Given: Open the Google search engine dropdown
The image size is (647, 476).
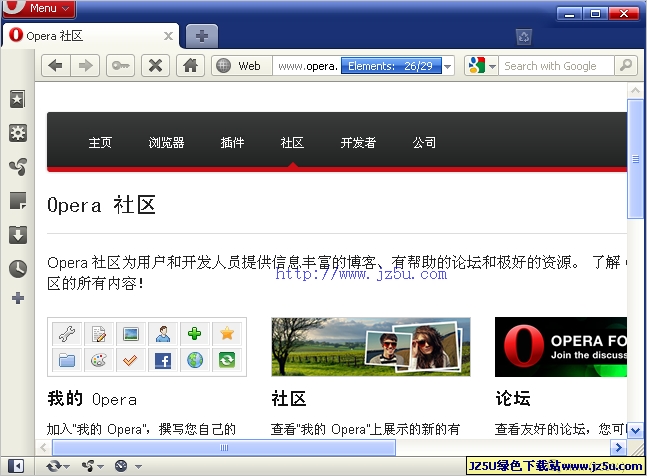Looking at the screenshot, I should tap(482, 66).
